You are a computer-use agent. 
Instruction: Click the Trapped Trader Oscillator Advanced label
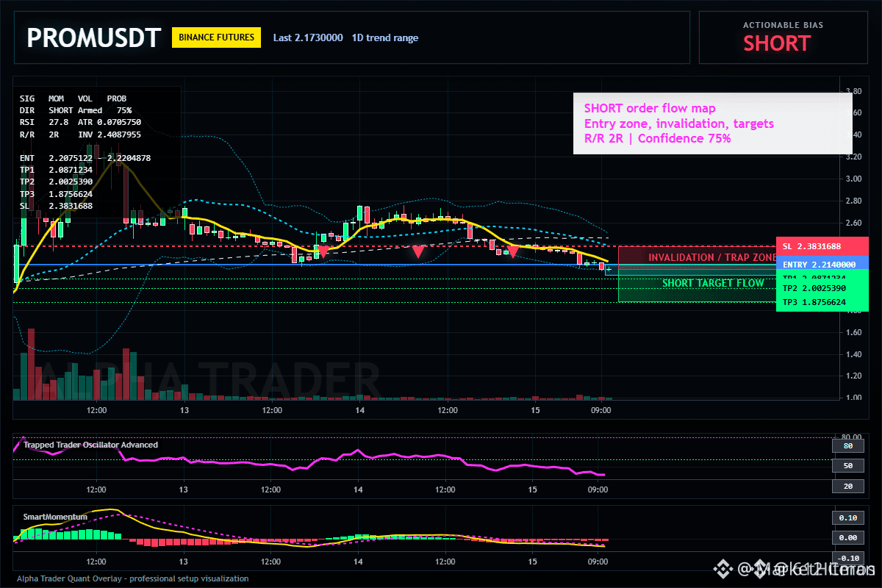coord(90,445)
